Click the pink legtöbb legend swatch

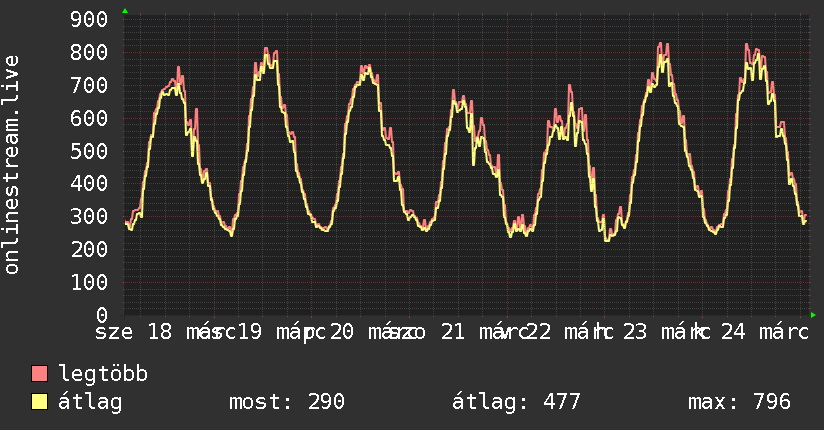click(39, 373)
